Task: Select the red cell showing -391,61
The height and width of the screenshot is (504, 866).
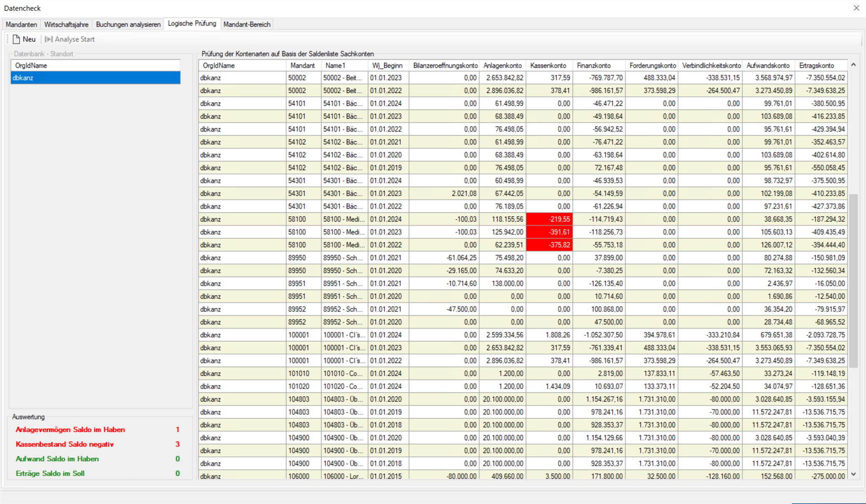Action: (549, 232)
